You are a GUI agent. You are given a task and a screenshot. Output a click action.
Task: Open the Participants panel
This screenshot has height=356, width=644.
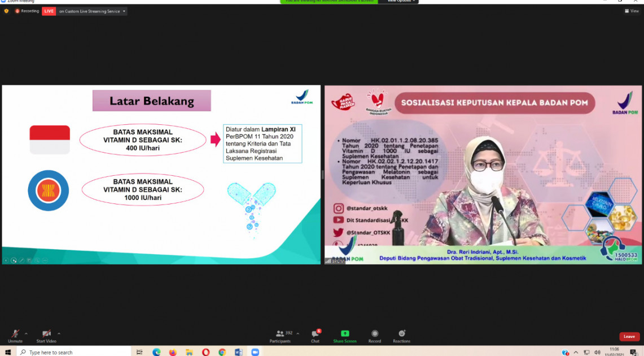[x=280, y=336]
